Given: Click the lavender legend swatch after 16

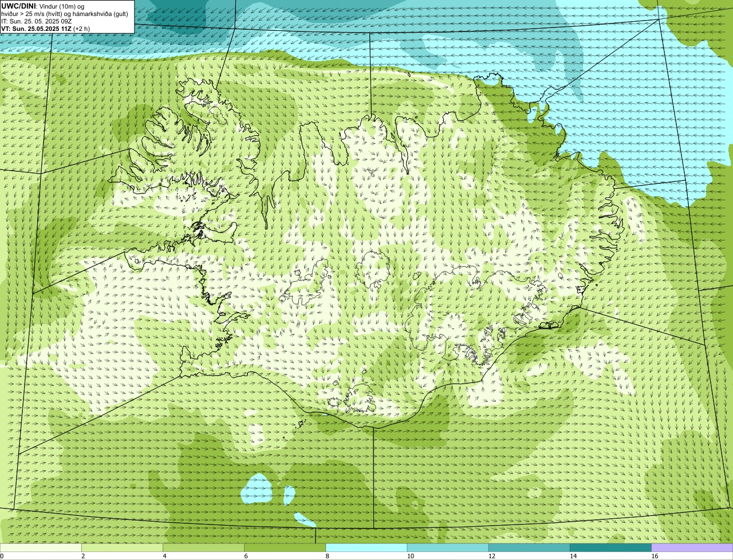Looking at the screenshot, I should (692, 548).
